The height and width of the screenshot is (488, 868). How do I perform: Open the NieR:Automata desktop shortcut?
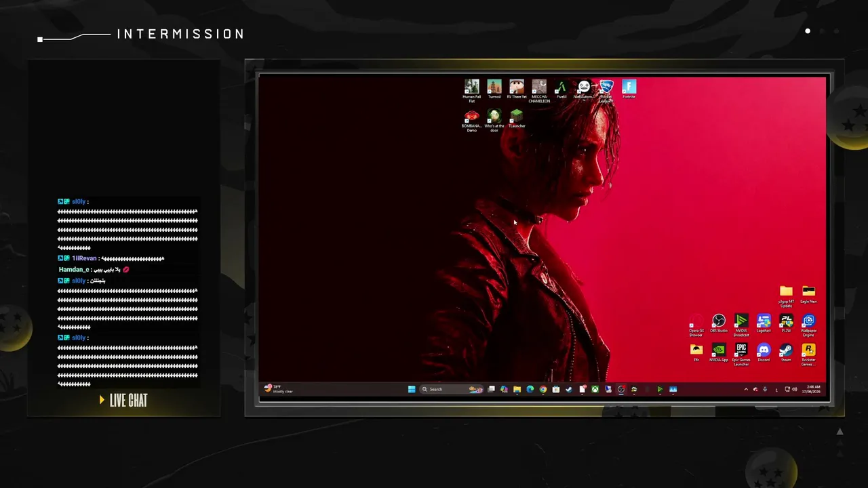point(584,89)
